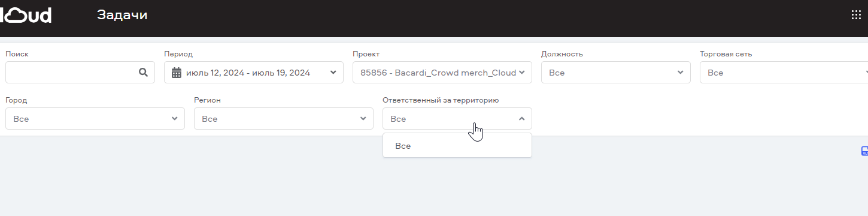Click the Cloud logo in header

click(x=26, y=15)
